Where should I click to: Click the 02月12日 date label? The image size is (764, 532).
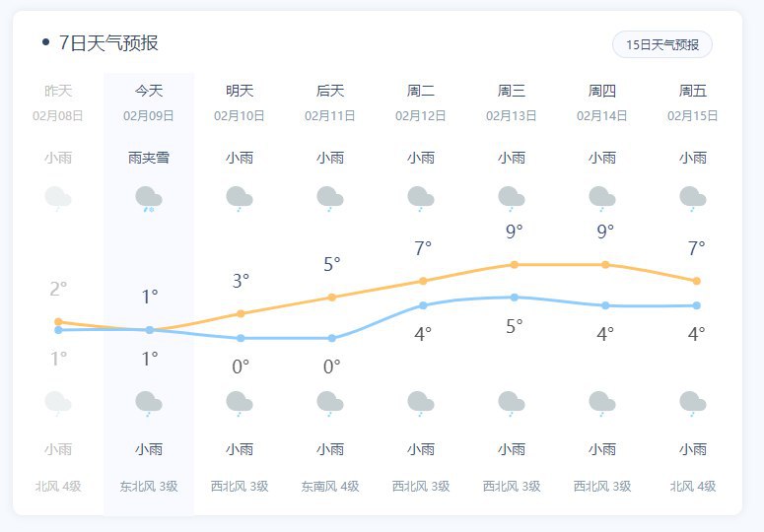tap(421, 115)
